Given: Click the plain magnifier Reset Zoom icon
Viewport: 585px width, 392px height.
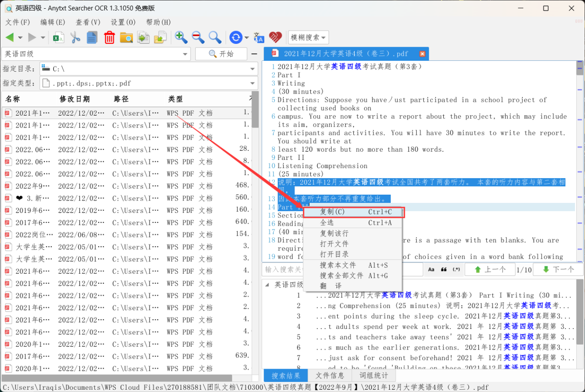Looking at the screenshot, I should click(x=215, y=37).
